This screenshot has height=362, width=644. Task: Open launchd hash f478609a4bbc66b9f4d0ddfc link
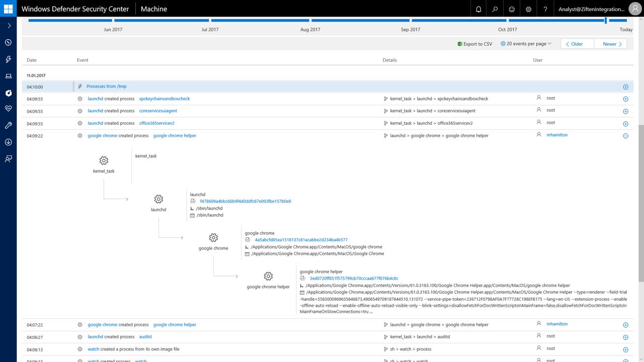[x=246, y=201]
